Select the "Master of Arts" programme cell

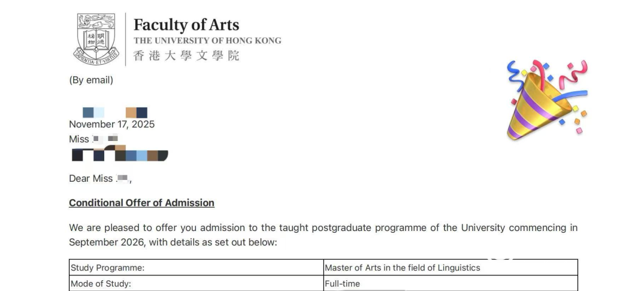pyautogui.click(x=402, y=268)
